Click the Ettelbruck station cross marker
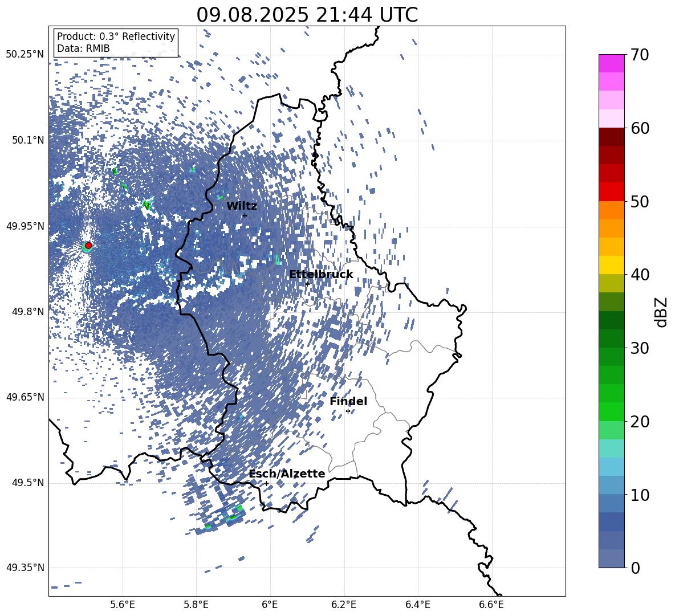 pos(307,284)
